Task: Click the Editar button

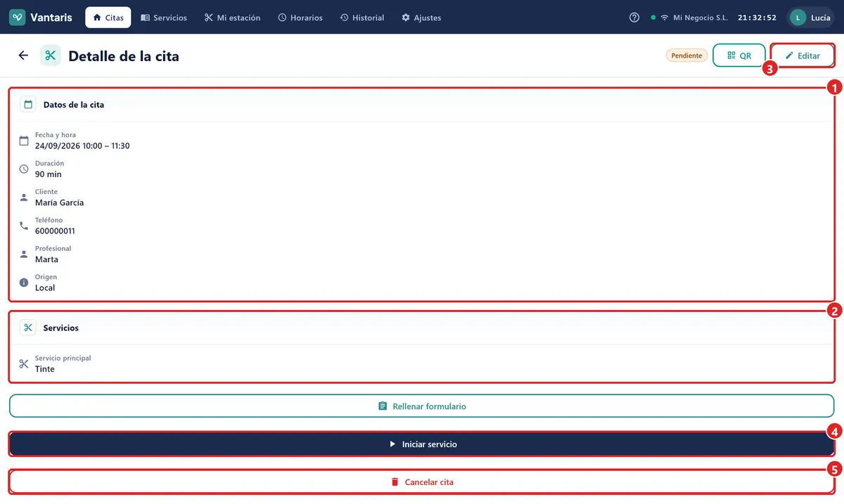Action: tap(803, 56)
